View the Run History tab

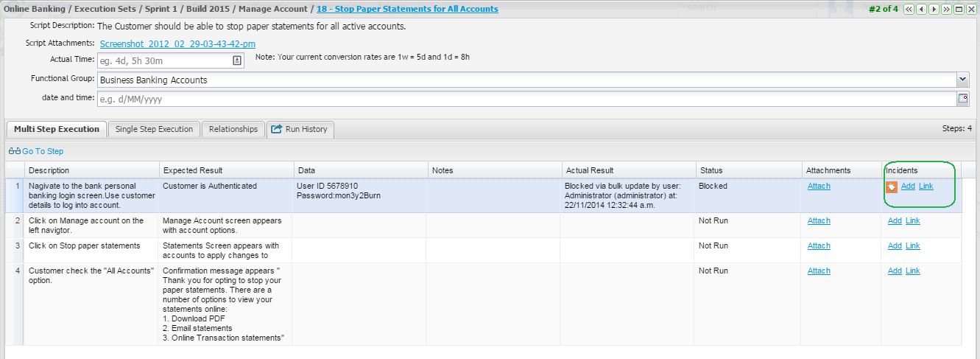(300, 129)
